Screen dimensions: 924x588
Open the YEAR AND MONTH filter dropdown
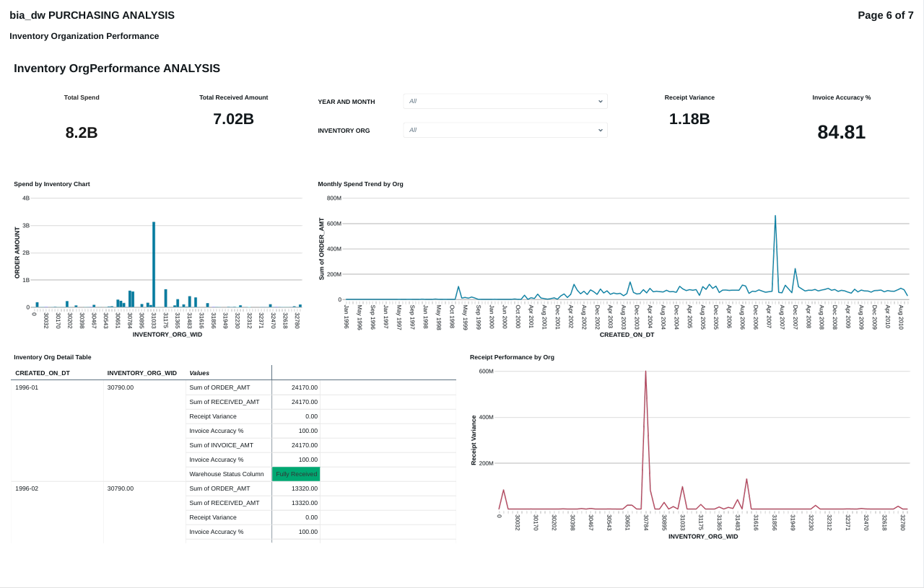[x=505, y=101]
